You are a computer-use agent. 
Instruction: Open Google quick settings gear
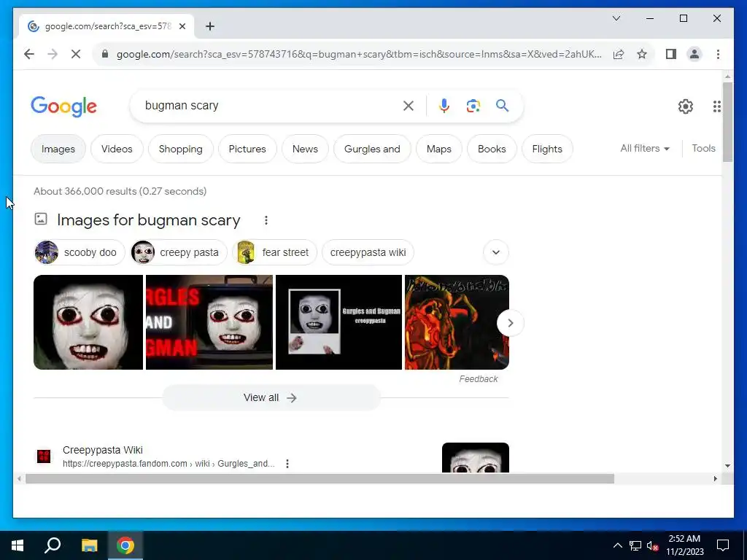click(x=685, y=106)
